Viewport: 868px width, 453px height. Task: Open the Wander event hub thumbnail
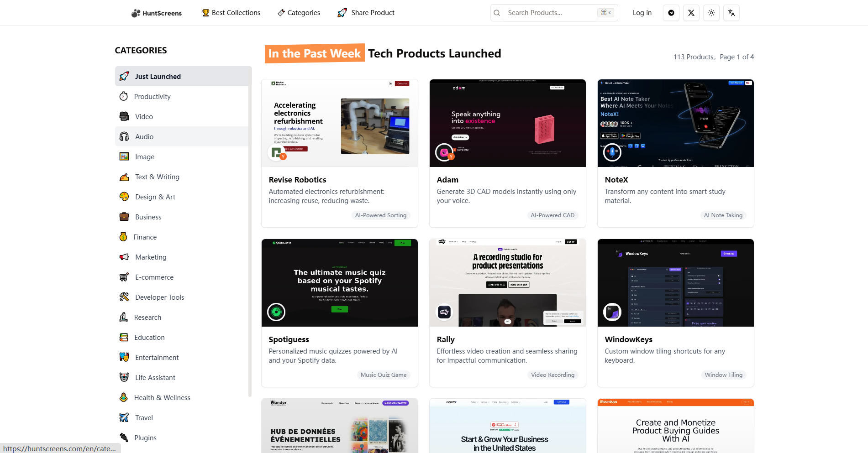pyautogui.click(x=340, y=426)
